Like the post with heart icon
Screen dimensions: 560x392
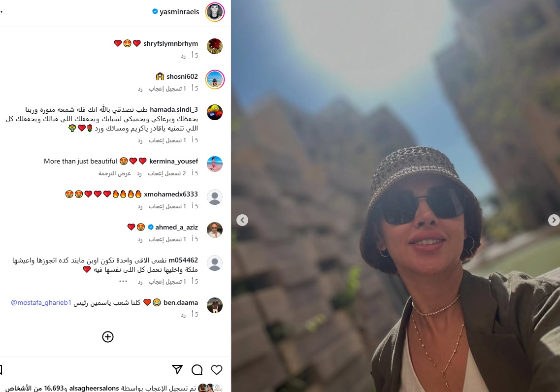pyautogui.click(x=216, y=369)
